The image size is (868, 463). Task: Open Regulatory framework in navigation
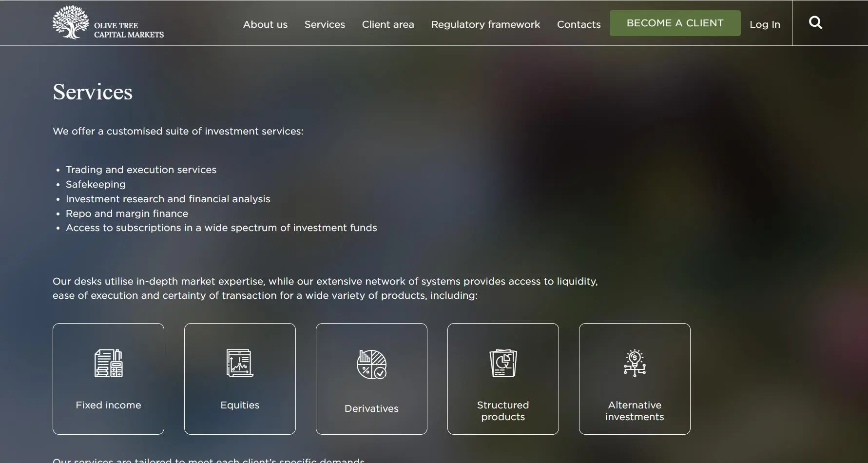pyautogui.click(x=485, y=24)
